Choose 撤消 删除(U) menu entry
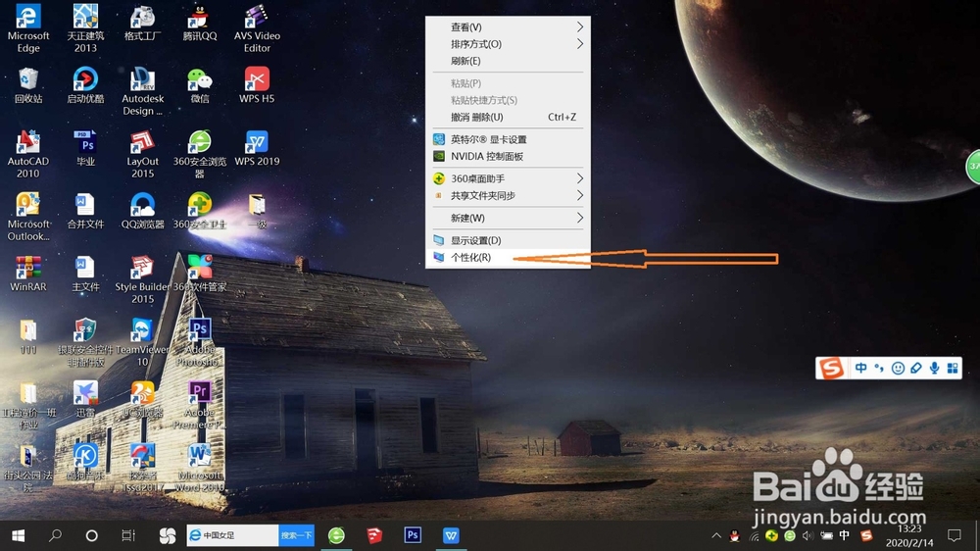 [508, 117]
